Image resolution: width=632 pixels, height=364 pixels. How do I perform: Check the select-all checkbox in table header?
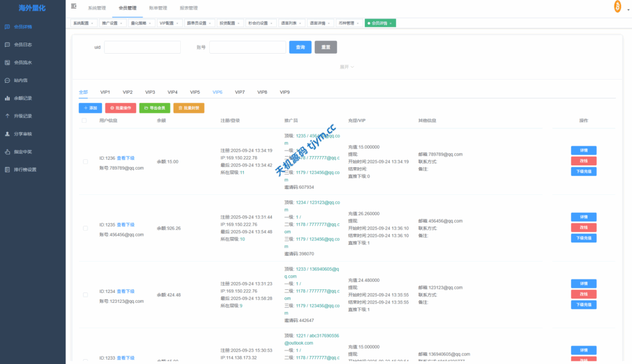85,121
